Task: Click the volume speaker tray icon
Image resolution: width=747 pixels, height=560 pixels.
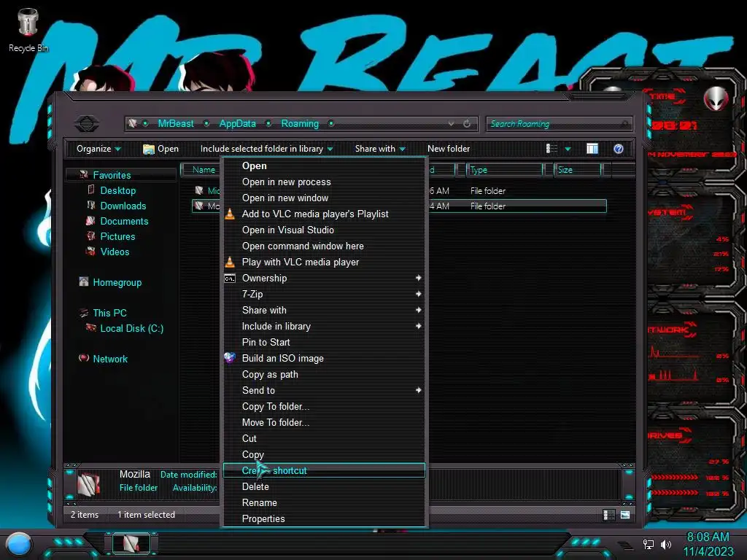Action: (x=666, y=544)
